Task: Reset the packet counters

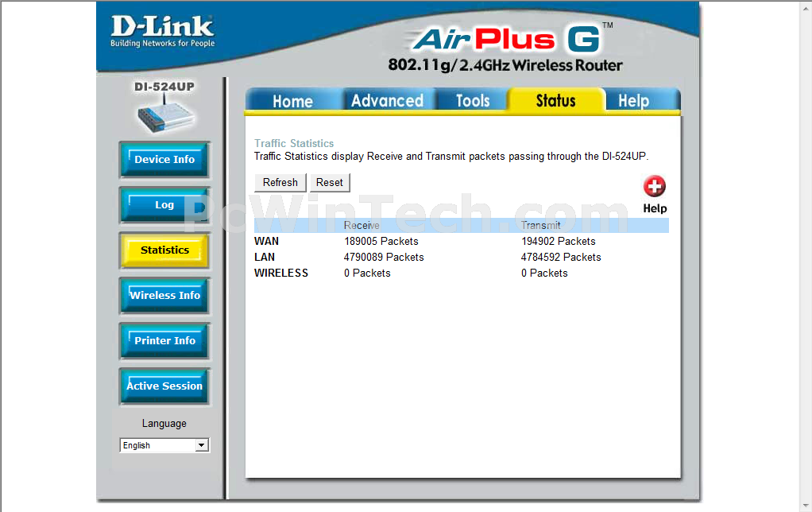Action: pyautogui.click(x=330, y=182)
